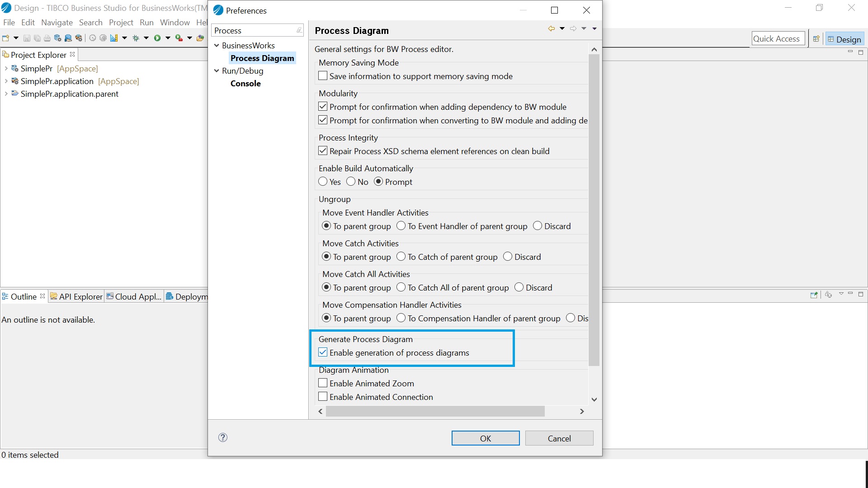Switch to the API Explorer tab
This screenshot has width=868, height=488.
[76, 296]
